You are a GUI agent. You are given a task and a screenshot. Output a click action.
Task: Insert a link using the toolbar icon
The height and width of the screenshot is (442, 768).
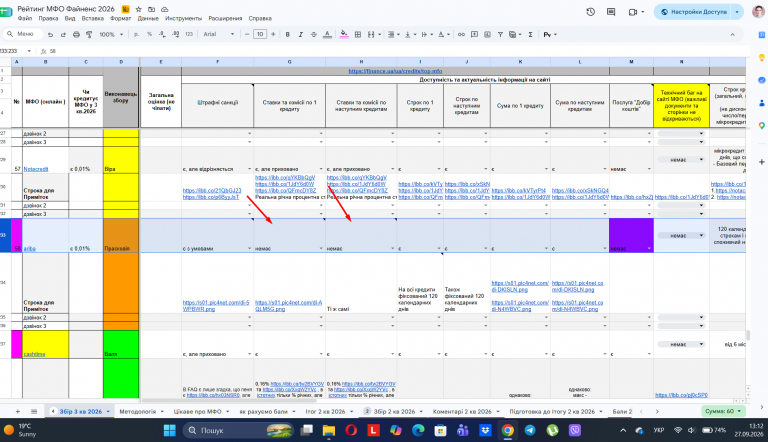(461, 34)
